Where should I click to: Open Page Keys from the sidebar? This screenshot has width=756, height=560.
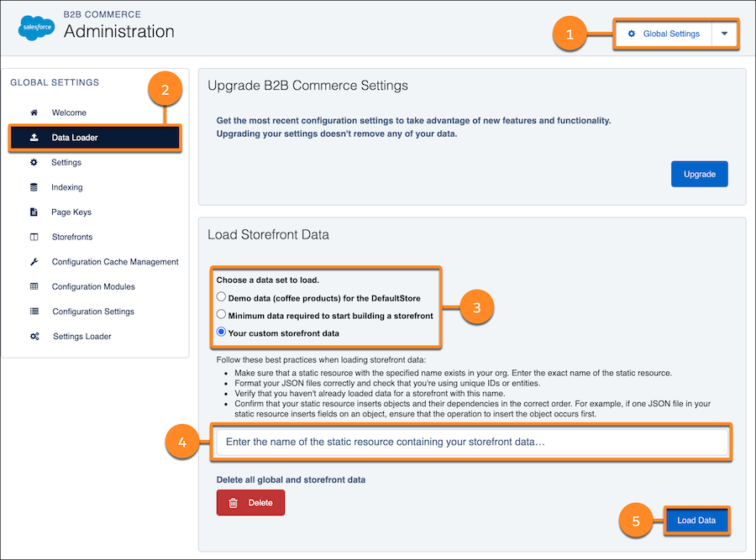32,212
